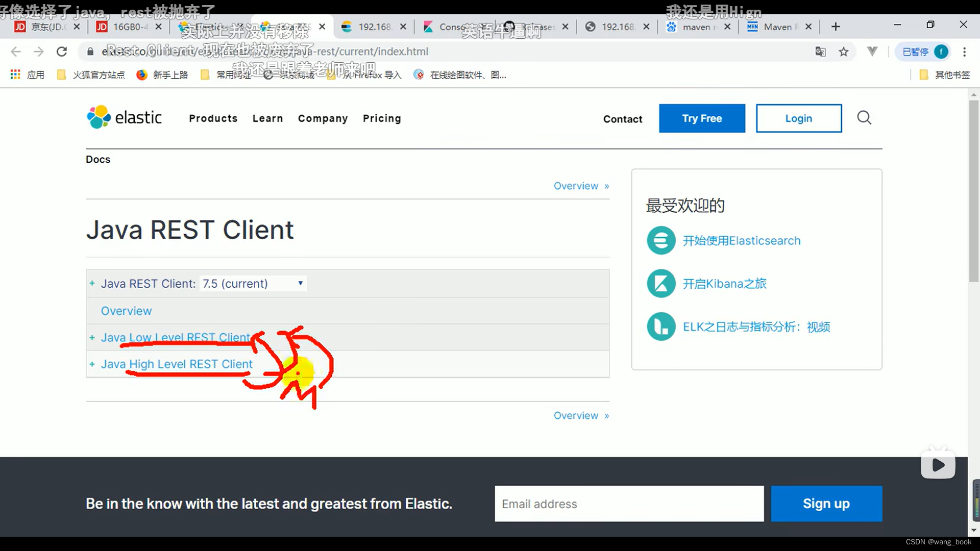Expand the Java High Level REST Client plus
980x551 pixels.
92,364
